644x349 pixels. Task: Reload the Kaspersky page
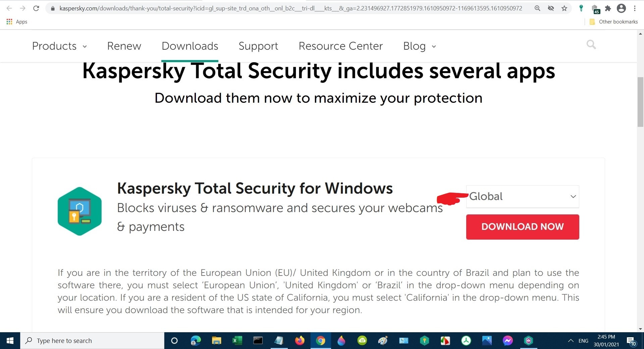point(36,8)
